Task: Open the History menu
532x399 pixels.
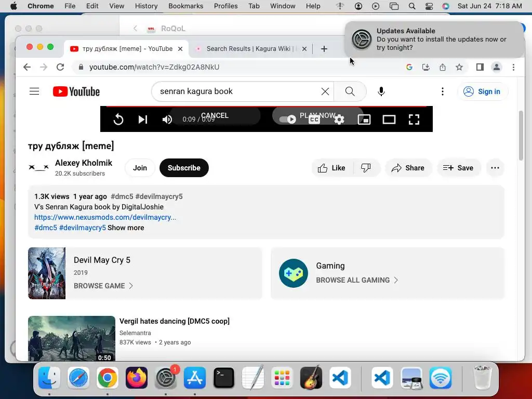Action: pyautogui.click(x=146, y=6)
